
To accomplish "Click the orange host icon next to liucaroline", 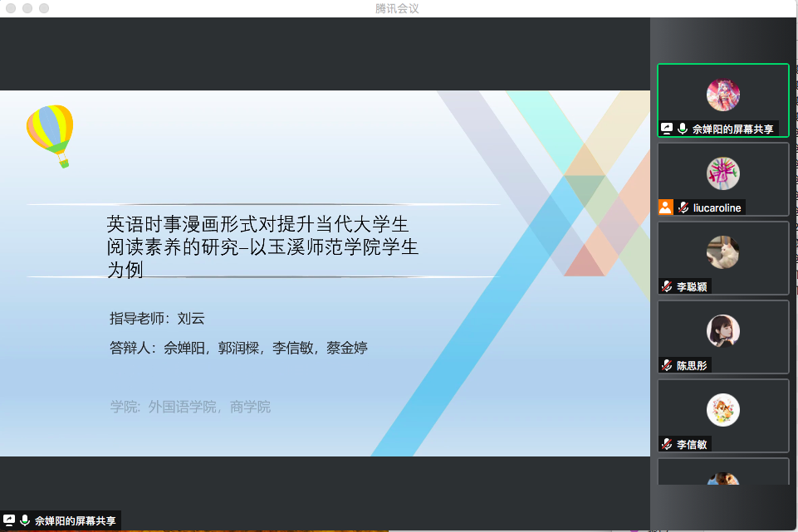I will coord(665,207).
